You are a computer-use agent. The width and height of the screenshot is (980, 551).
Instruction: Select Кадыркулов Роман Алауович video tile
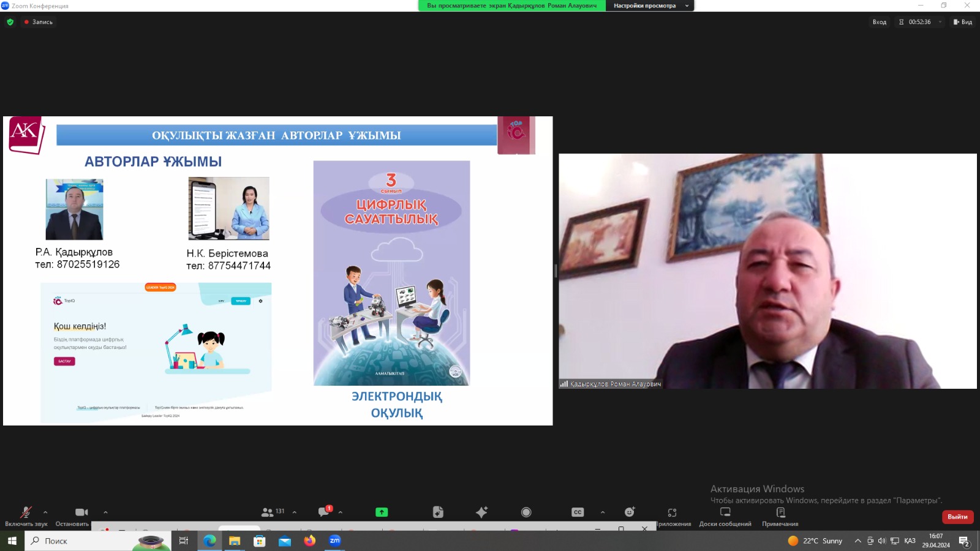coord(767,271)
